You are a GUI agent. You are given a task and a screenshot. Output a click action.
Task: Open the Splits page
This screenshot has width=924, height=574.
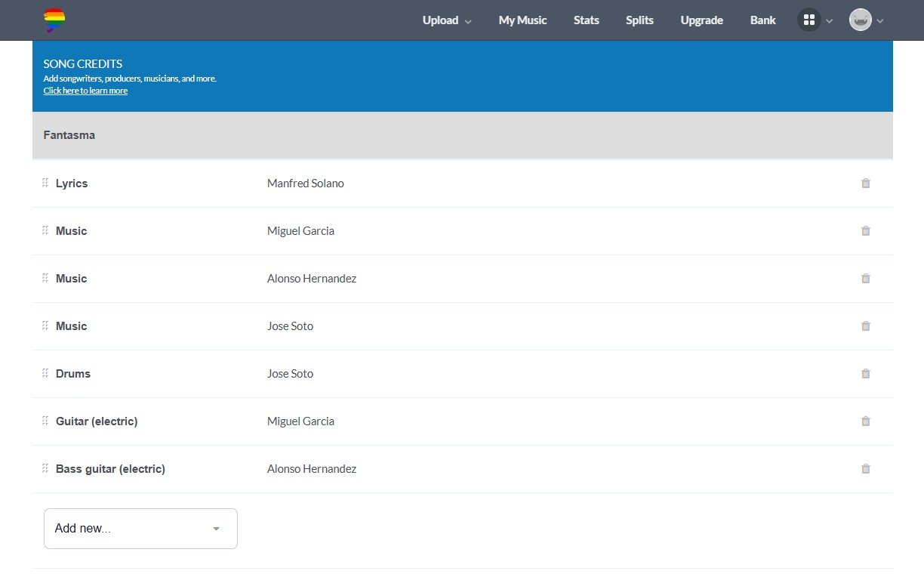coord(639,20)
